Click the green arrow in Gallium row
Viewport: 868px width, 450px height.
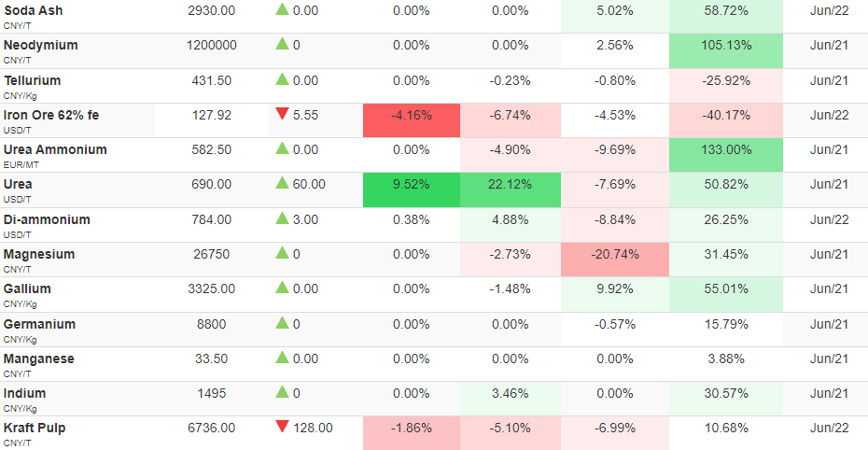click(x=282, y=288)
